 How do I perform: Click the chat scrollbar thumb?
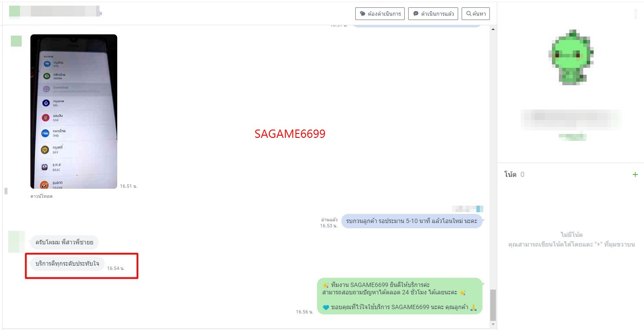coord(492,305)
